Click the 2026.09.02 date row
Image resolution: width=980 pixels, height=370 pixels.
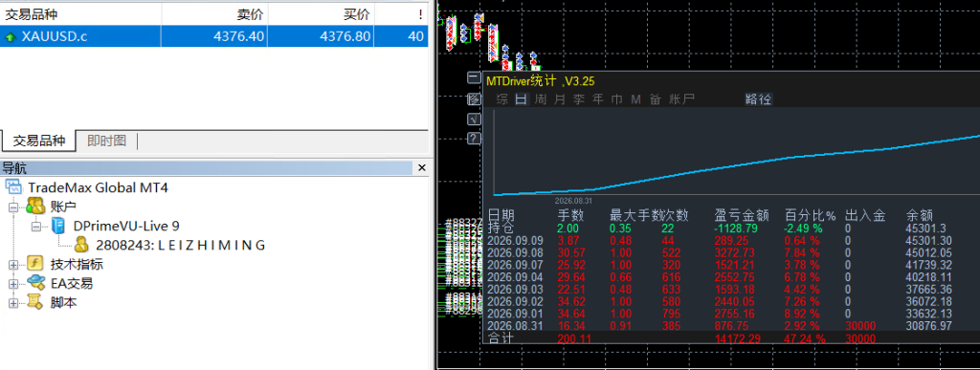click(516, 301)
